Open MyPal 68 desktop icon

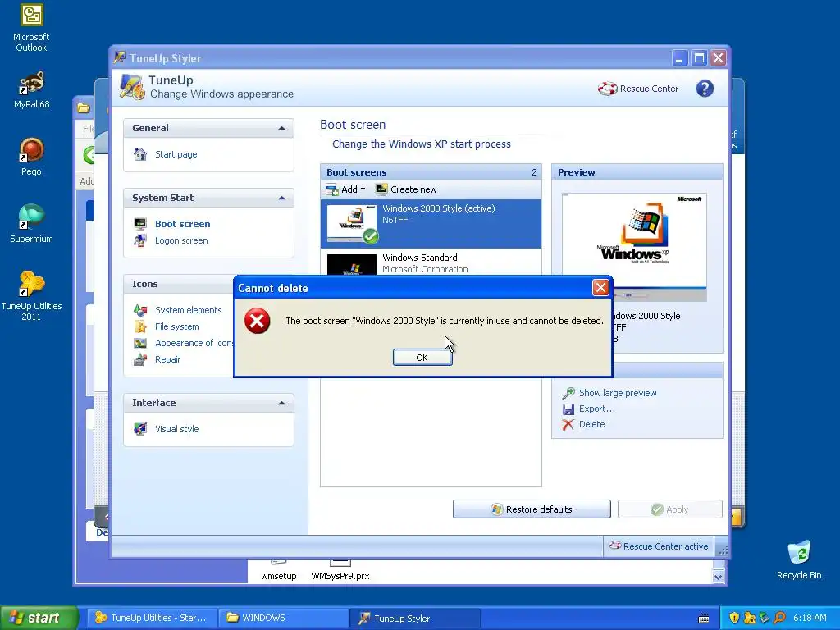coord(31,90)
